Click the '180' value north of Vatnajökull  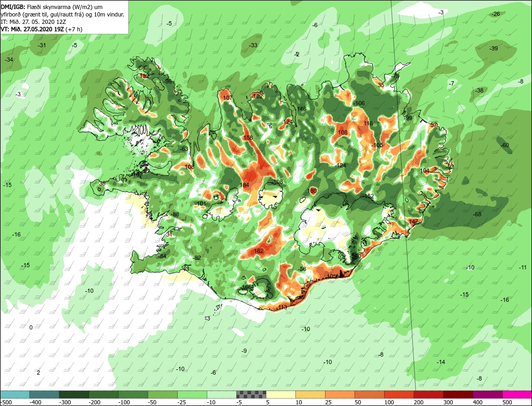pyautogui.click(x=312, y=191)
